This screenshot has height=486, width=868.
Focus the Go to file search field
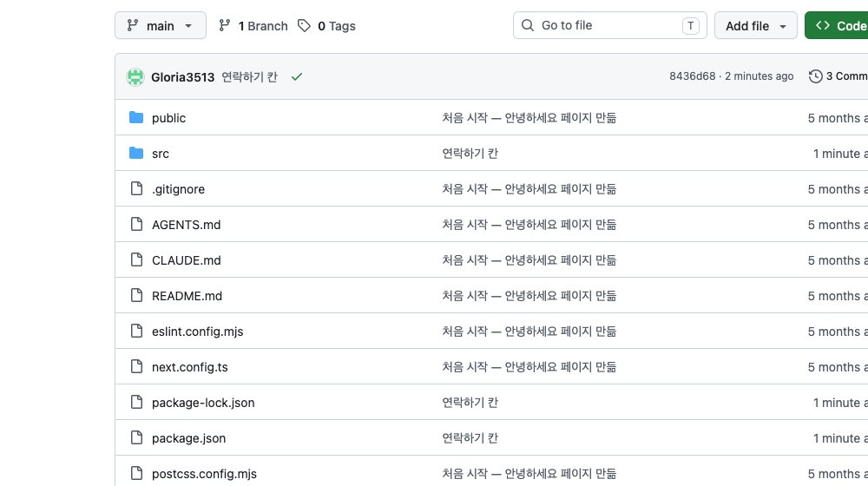(x=609, y=25)
